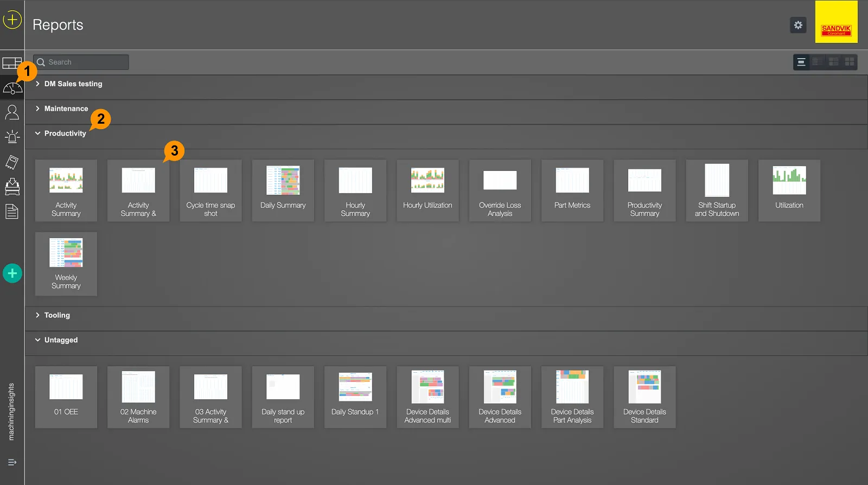The height and width of the screenshot is (485, 868).
Task: Click the alarm siren icon in sidebar
Action: coord(12,137)
